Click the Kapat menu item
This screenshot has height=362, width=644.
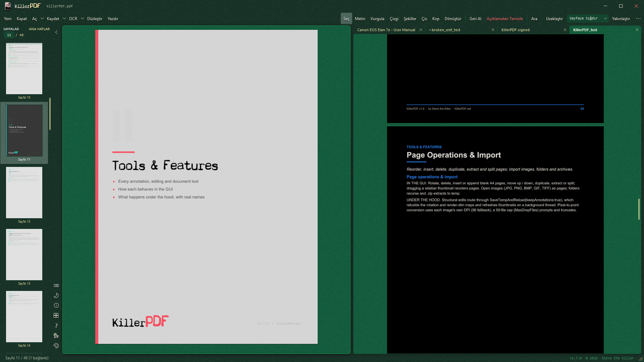tap(22, 19)
